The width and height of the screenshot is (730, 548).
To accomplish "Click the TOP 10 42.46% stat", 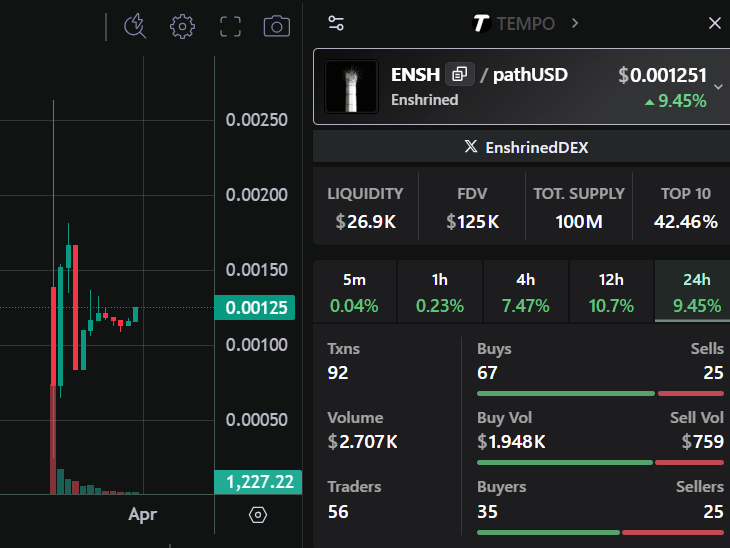I will pyautogui.click(x=686, y=208).
